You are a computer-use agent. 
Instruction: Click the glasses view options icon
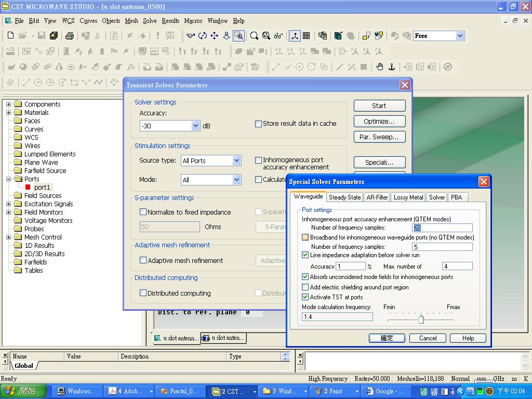pyautogui.click(x=278, y=36)
